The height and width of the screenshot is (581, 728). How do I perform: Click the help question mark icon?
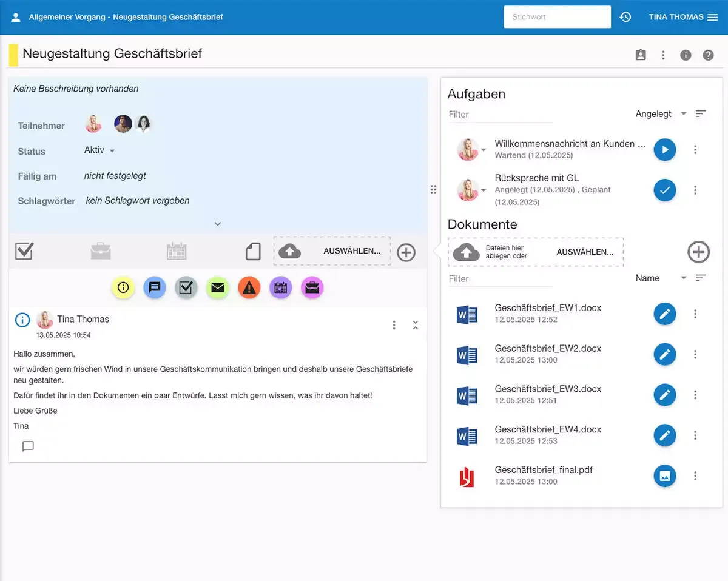pyautogui.click(x=708, y=55)
